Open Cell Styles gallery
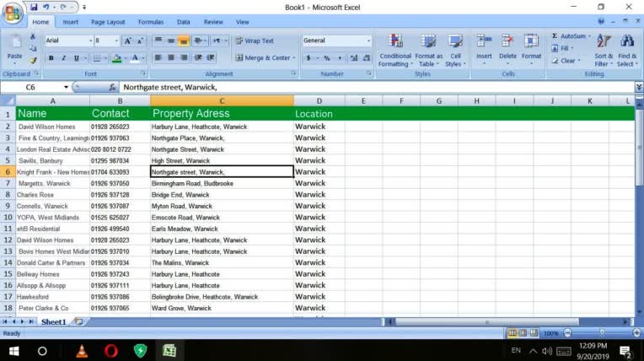The image size is (644, 361). (x=455, y=51)
